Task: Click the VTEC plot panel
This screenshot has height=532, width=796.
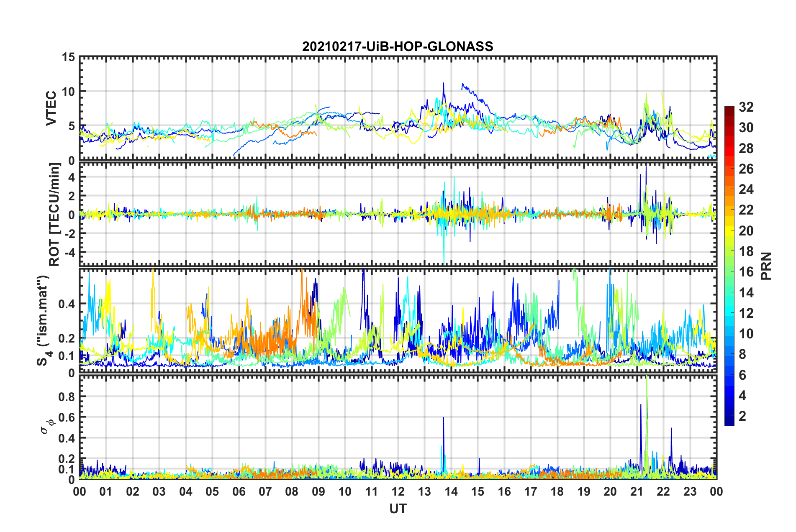Action: coord(398,109)
